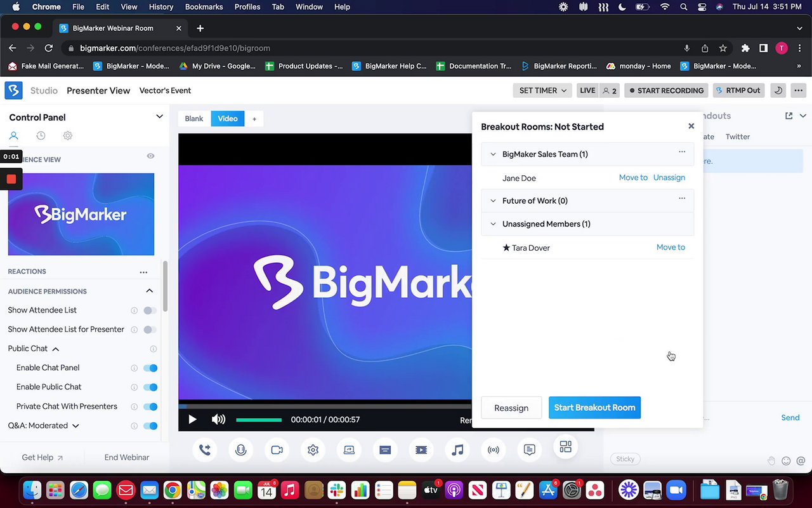Click the broadcast signal icon
Viewport: 812px width, 508px height.
494,450
